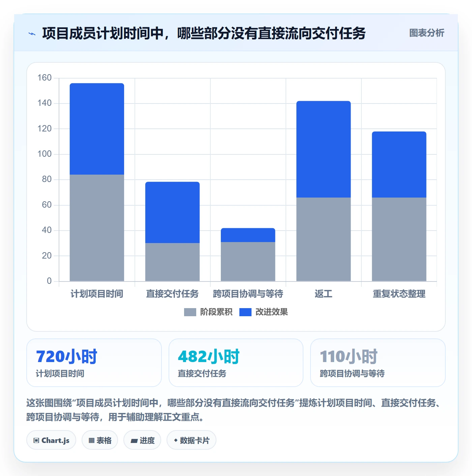Click the blue segment of the 重复状态整理 bar

pyautogui.click(x=399, y=165)
